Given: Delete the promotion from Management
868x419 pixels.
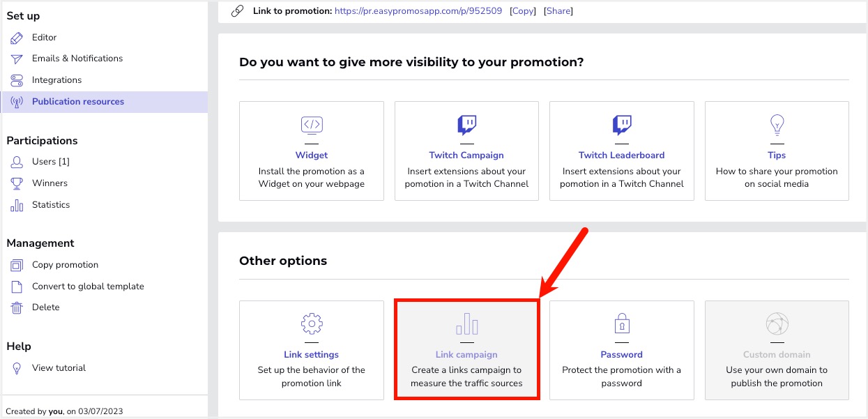Looking at the screenshot, I should click(x=45, y=307).
